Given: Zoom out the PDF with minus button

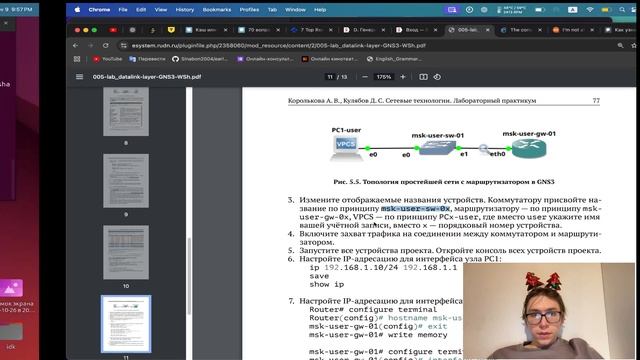Looking at the screenshot, I should (x=365, y=77).
